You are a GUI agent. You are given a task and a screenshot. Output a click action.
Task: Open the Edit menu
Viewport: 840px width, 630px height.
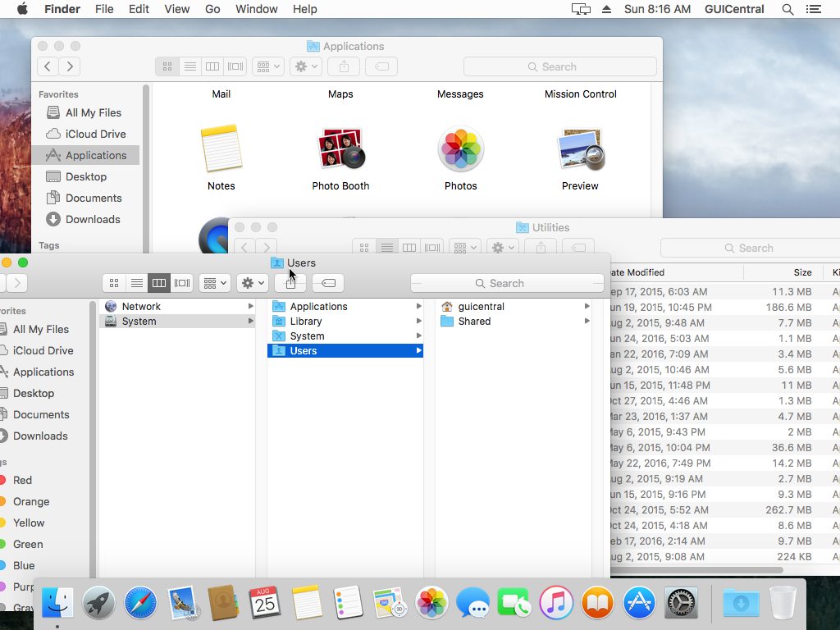pyautogui.click(x=139, y=9)
